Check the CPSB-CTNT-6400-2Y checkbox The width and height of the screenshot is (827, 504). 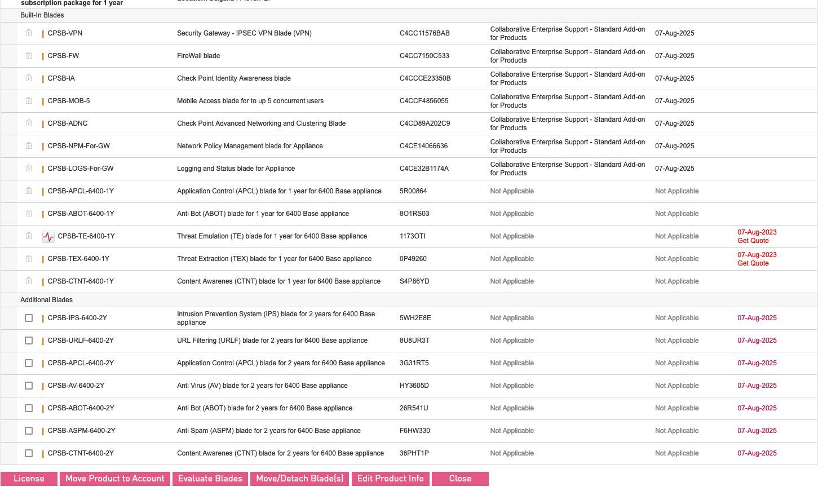[x=29, y=453]
